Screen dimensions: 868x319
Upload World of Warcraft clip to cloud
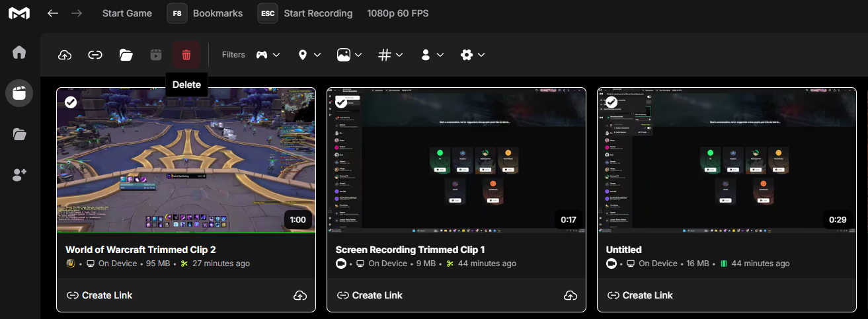pos(299,295)
